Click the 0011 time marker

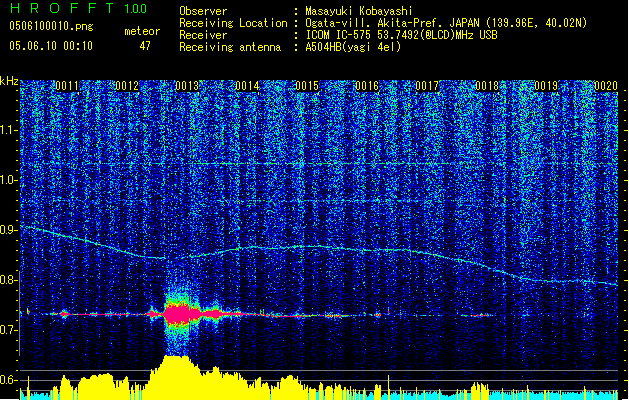pos(67,87)
